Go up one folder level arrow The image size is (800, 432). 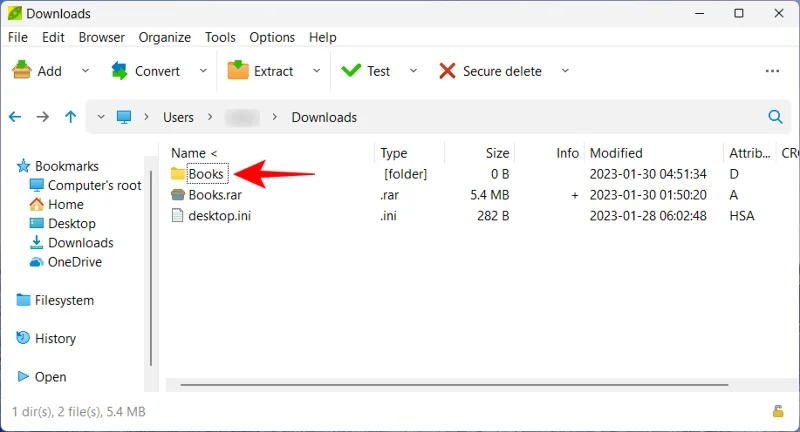click(70, 117)
